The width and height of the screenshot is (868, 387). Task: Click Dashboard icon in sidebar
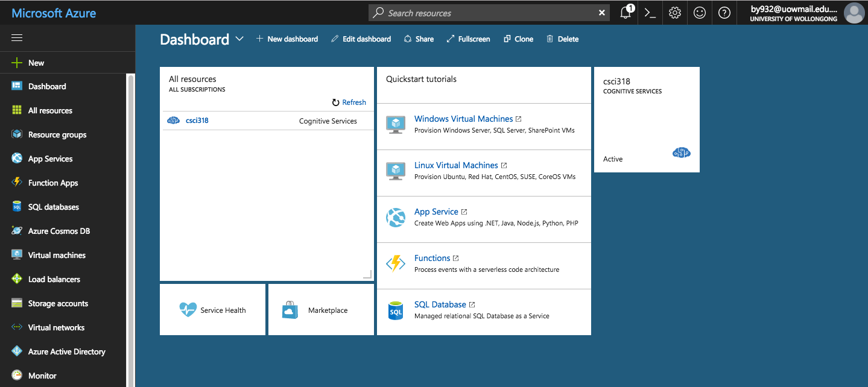click(17, 86)
